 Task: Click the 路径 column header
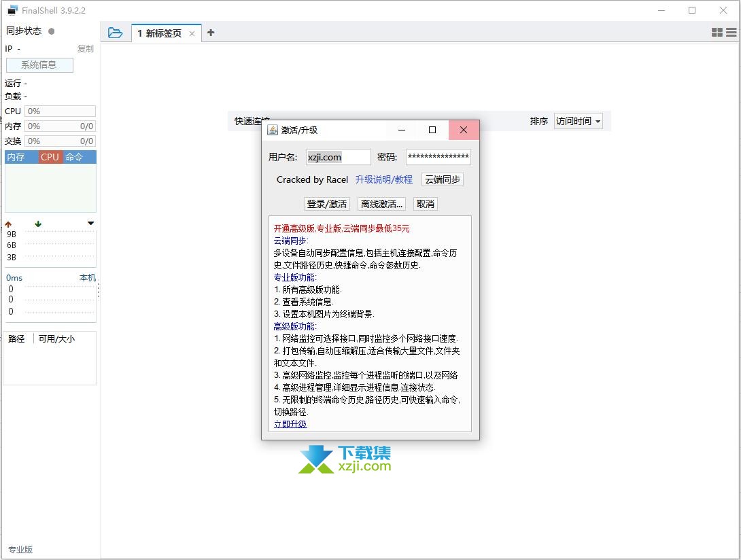pos(16,339)
